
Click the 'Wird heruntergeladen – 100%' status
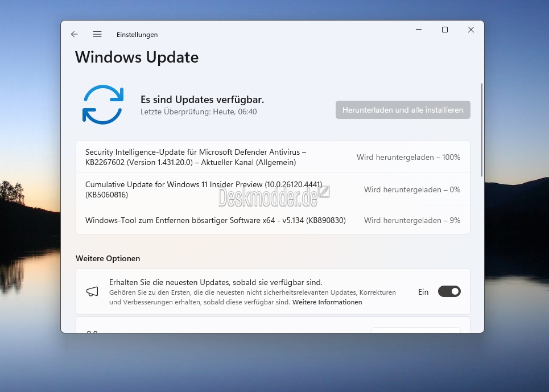(408, 157)
